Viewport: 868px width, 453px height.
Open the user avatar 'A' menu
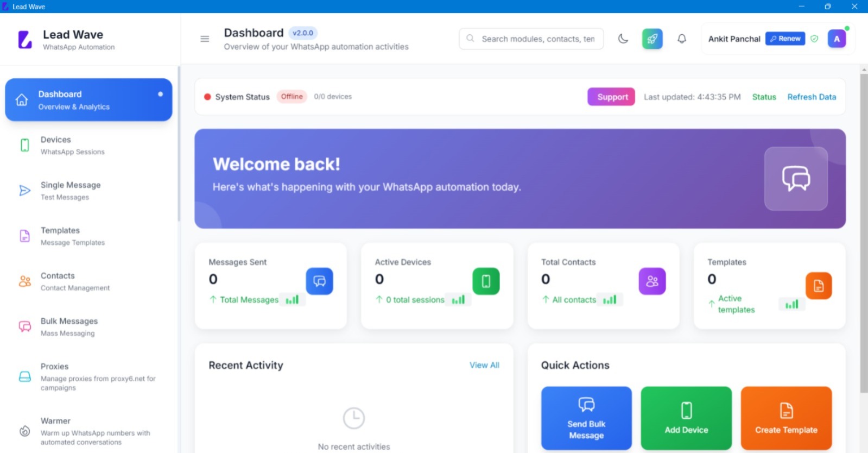point(837,39)
